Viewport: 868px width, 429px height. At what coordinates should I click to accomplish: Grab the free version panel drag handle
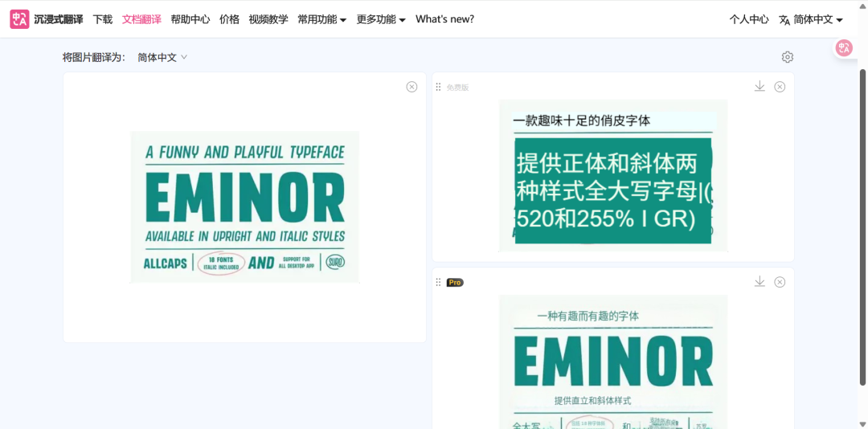pos(439,87)
